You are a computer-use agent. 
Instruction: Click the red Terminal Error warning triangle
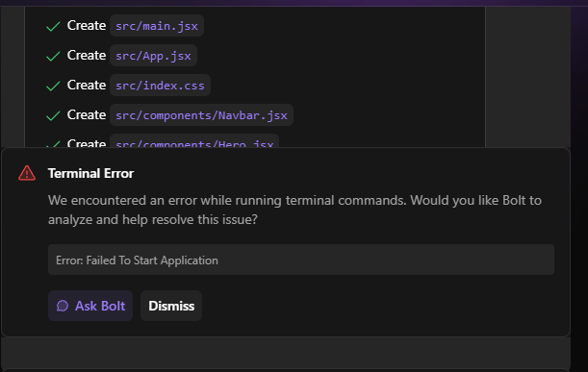click(27, 173)
